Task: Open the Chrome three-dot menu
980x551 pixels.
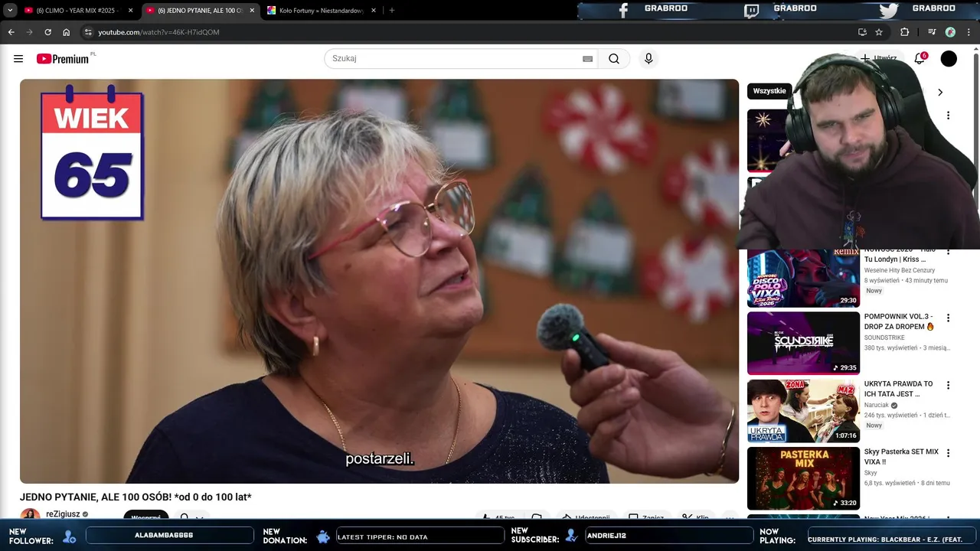Action: click(969, 32)
